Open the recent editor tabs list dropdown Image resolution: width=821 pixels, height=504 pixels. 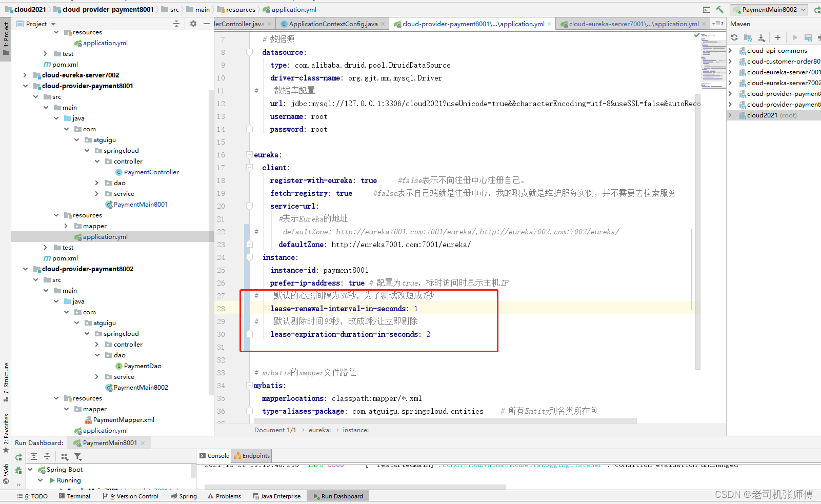pyautogui.click(x=718, y=24)
